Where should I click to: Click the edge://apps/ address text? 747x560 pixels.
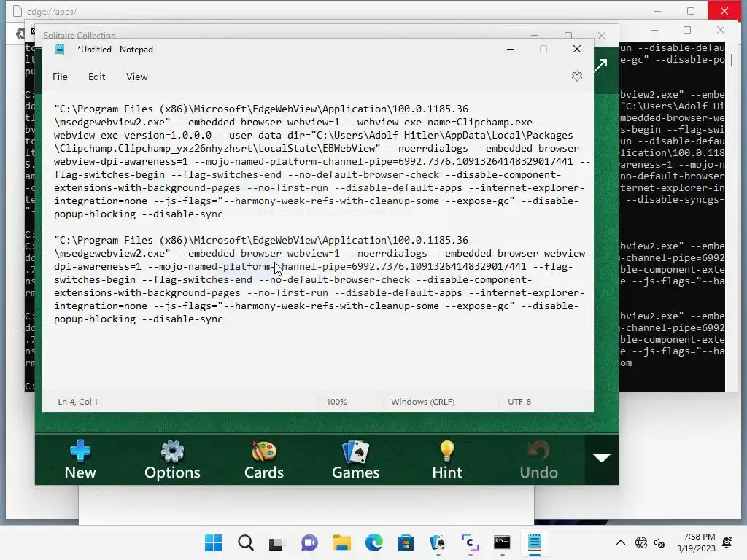[52, 12]
